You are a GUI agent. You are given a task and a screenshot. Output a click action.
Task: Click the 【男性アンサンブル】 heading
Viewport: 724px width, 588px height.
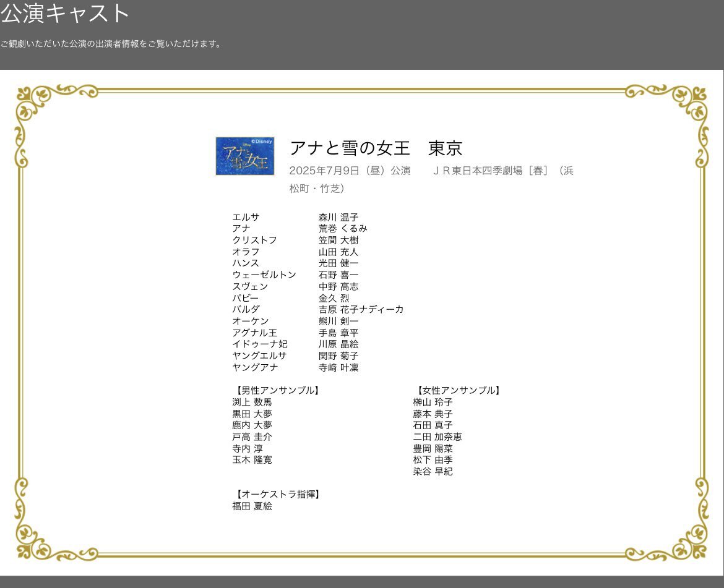[277, 390]
